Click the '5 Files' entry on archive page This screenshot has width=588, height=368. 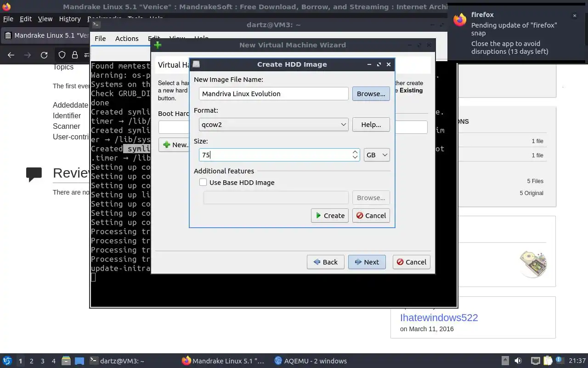(x=535, y=181)
